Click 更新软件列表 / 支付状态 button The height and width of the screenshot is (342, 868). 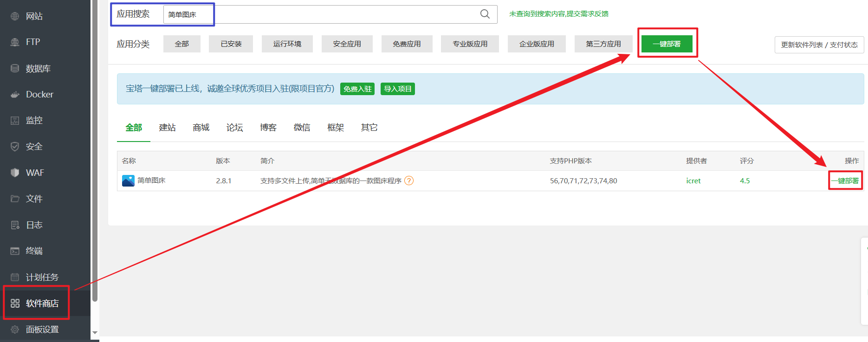point(819,45)
